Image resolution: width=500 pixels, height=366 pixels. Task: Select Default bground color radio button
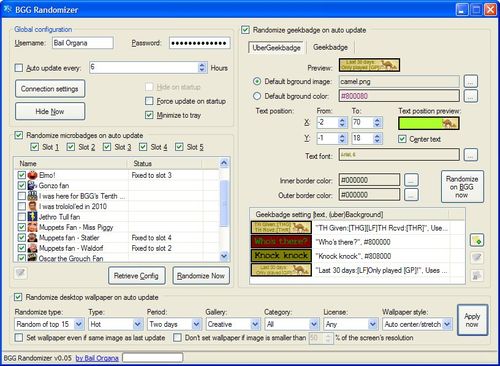[x=257, y=96]
